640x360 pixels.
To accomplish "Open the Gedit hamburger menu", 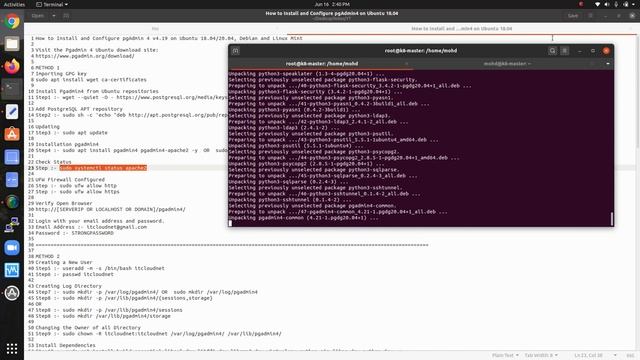I will tap(590, 16).
